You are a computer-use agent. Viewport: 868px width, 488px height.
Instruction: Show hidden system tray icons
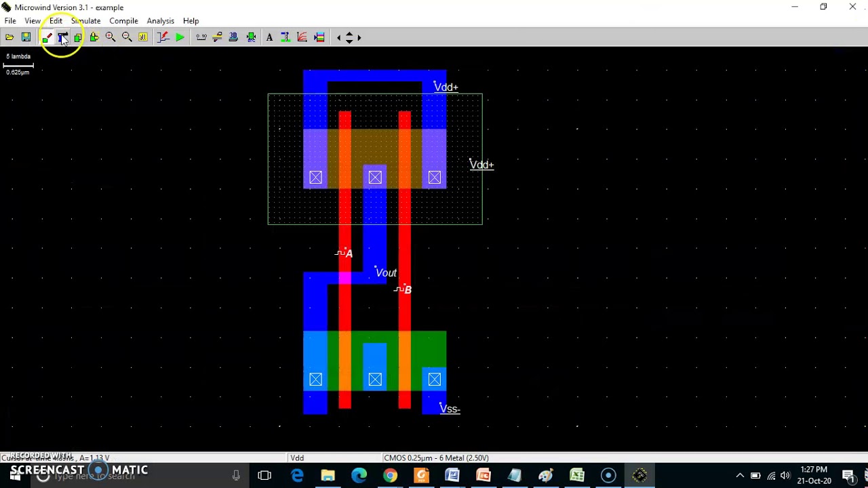pos(740,476)
